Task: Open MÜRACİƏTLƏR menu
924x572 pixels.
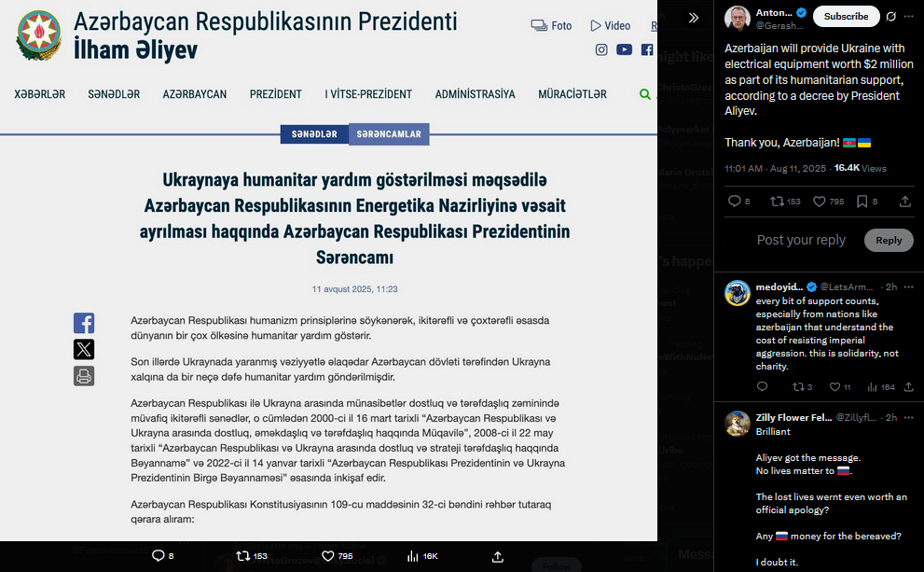Action: click(x=572, y=94)
